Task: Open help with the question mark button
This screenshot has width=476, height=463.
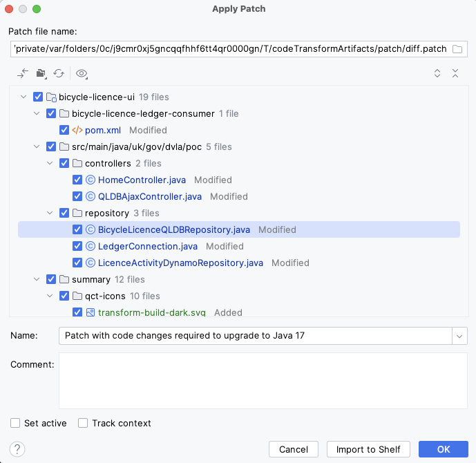Action: [18, 449]
